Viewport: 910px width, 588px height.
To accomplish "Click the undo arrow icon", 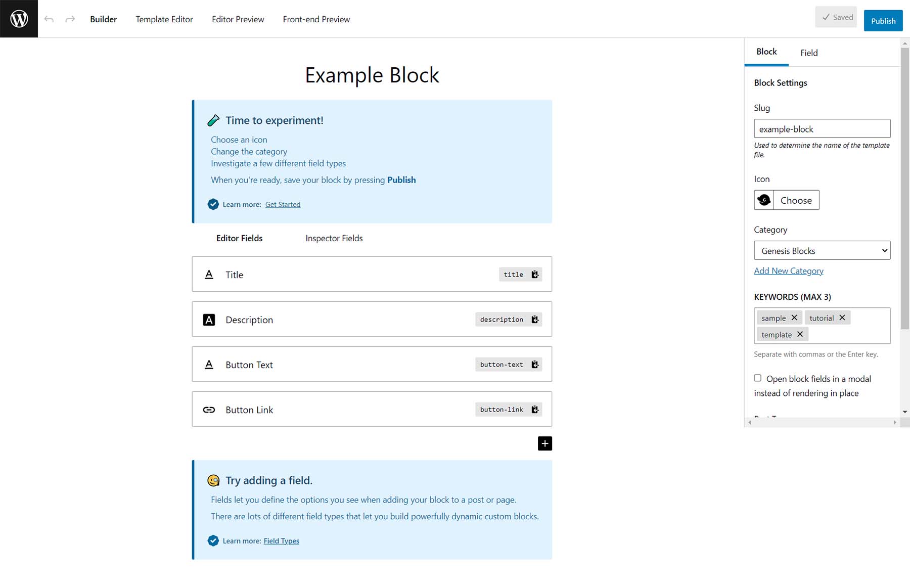I will coord(49,19).
